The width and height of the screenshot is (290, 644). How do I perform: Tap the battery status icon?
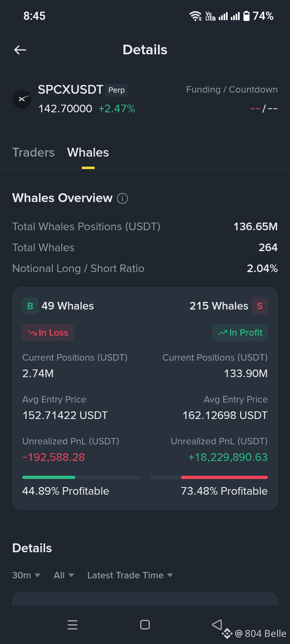[246, 16]
